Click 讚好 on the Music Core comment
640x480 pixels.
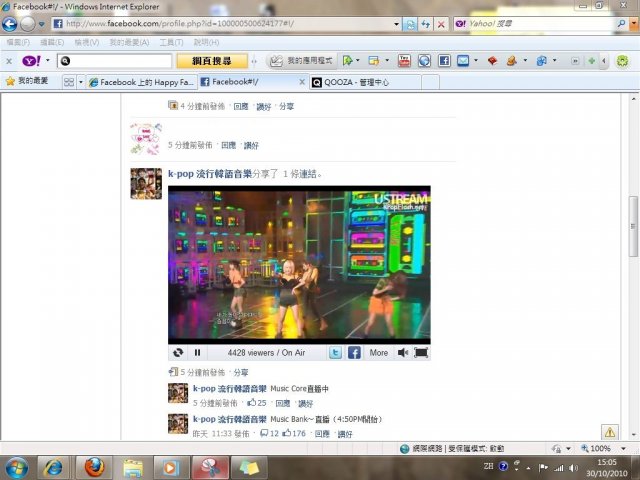click(x=305, y=404)
